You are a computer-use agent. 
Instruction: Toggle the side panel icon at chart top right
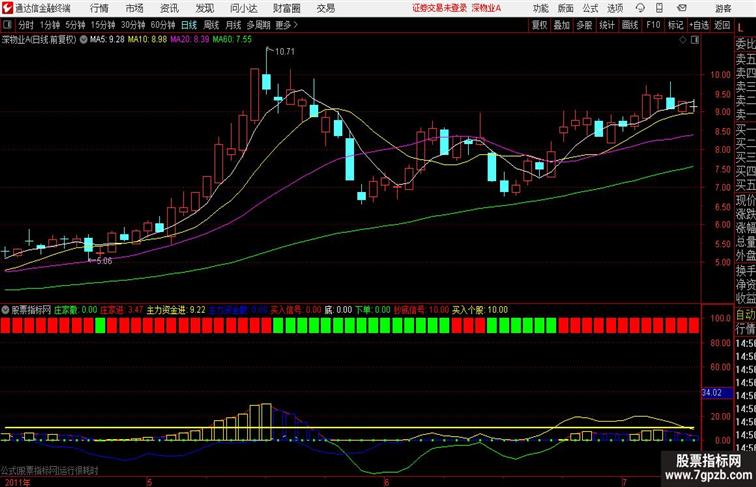click(694, 41)
